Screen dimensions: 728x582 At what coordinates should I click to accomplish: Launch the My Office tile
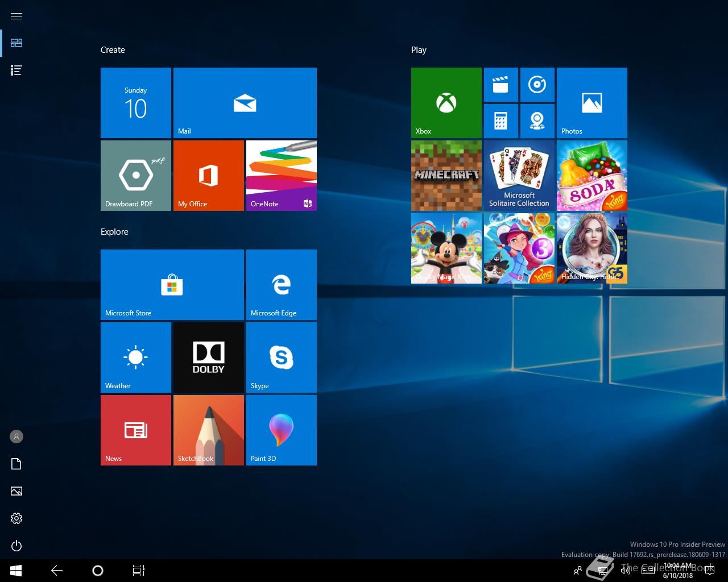209,176
